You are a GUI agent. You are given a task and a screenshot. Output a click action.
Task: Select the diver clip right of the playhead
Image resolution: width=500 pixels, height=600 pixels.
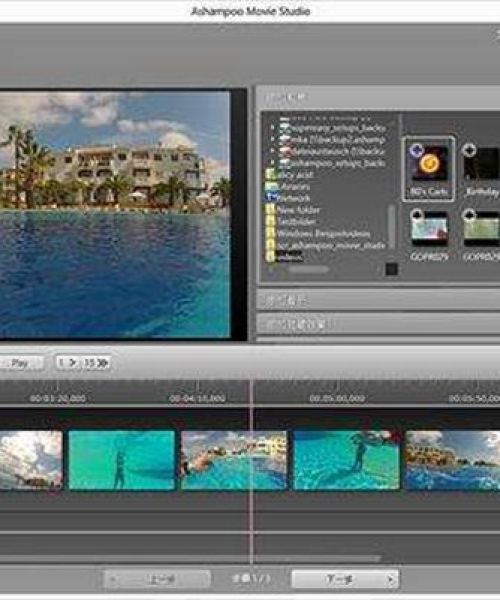click(346, 460)
